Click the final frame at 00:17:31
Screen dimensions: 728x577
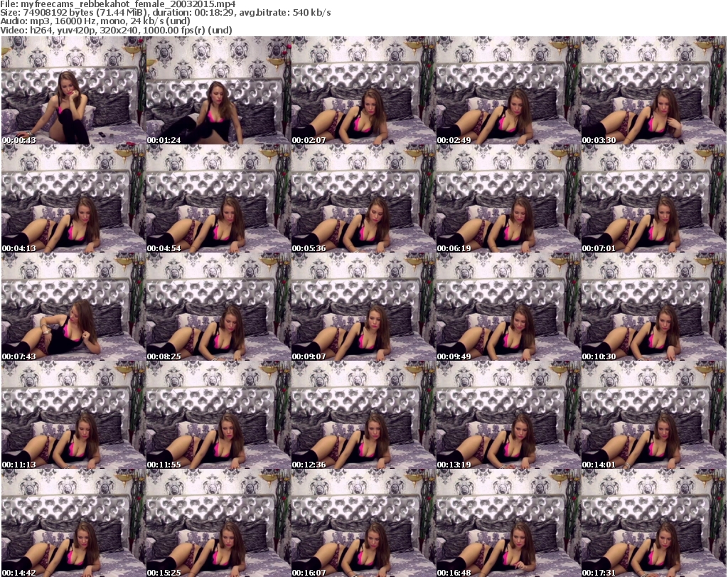point(653,523)
